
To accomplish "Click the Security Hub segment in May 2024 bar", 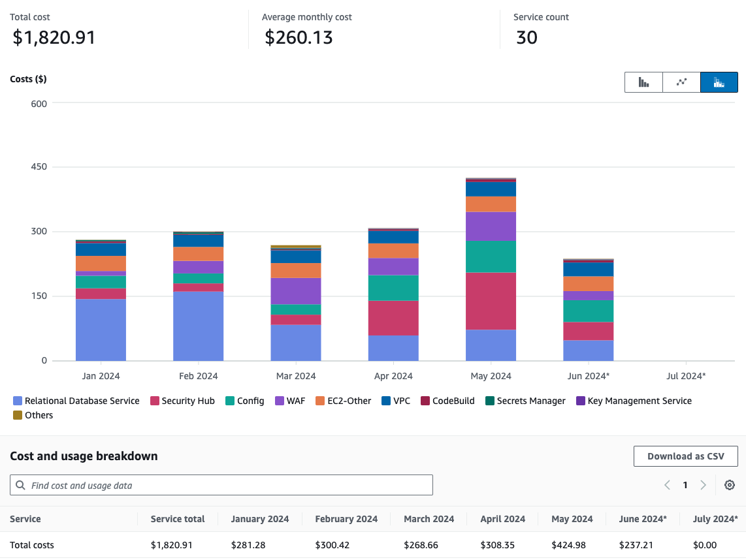I will (491, 301).
